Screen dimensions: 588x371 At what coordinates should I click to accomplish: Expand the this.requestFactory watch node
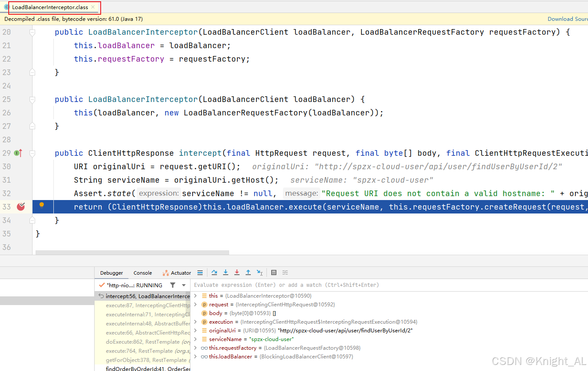(x=196, y=348)
